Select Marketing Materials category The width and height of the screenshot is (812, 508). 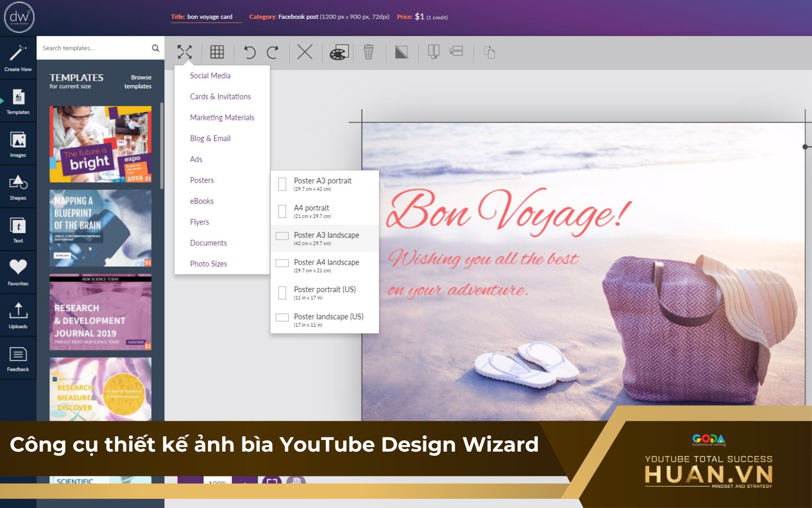[222, 117]
